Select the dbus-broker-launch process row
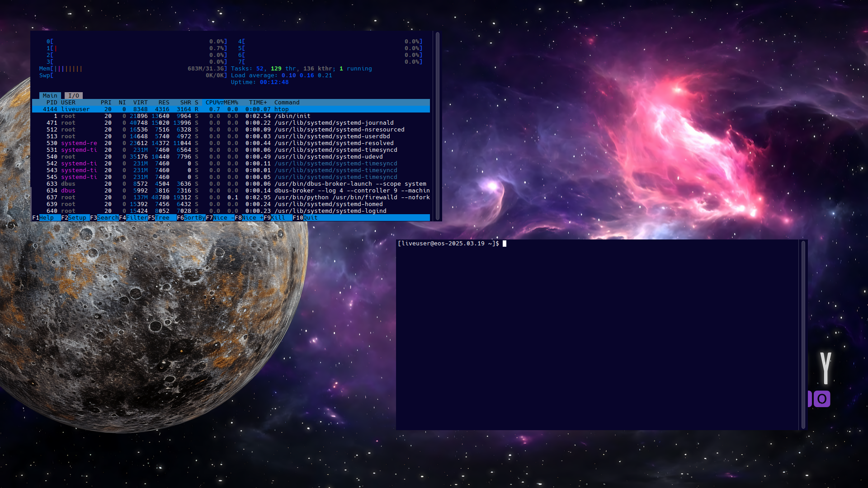Screen dimensions: 868x488 tap(231, 184)
